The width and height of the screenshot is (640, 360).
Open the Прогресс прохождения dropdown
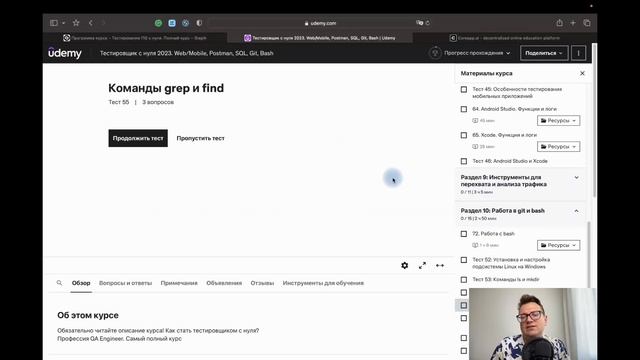[477, 53]
